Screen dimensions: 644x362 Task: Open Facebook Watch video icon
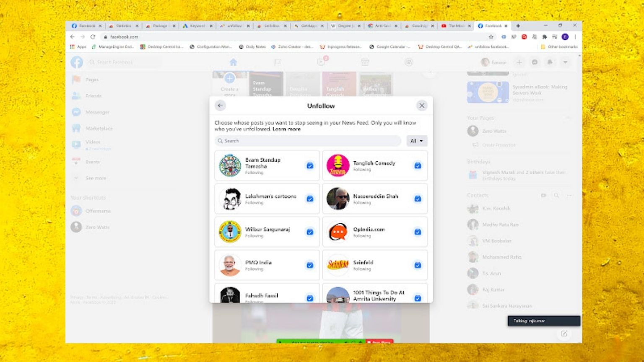pyautogui.click(x=321, y=62)
